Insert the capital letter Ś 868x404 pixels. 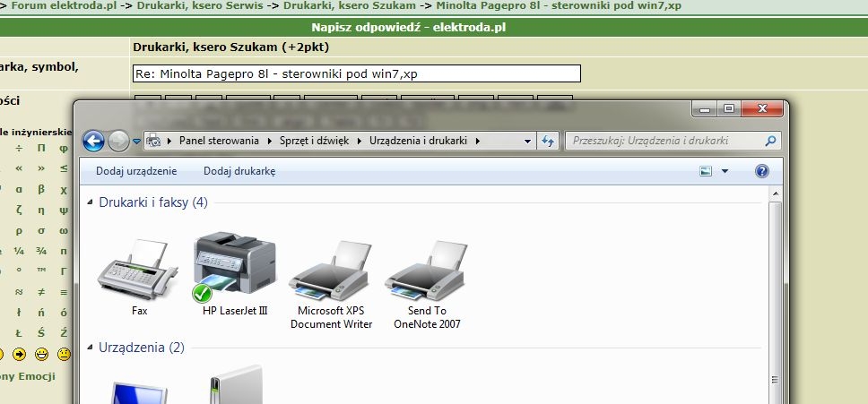41,333
